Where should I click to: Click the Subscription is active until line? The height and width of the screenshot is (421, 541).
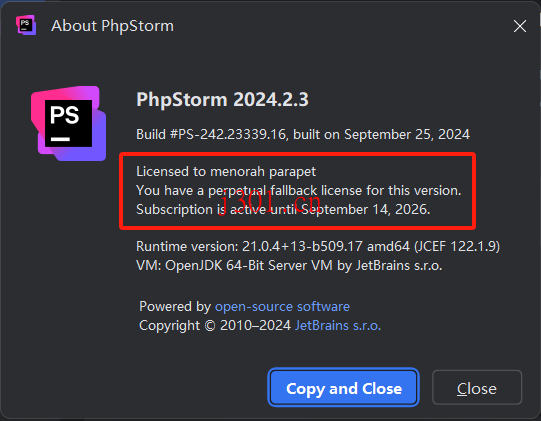pyautogui.click(x=283, y=209)
